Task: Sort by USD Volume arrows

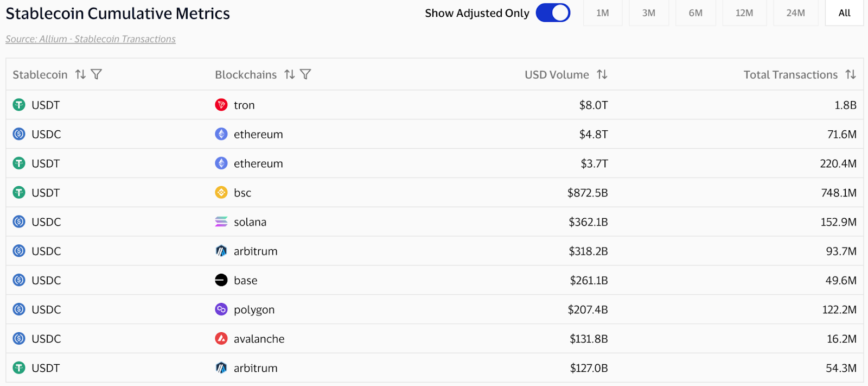Action: click(x=602, y=74)
